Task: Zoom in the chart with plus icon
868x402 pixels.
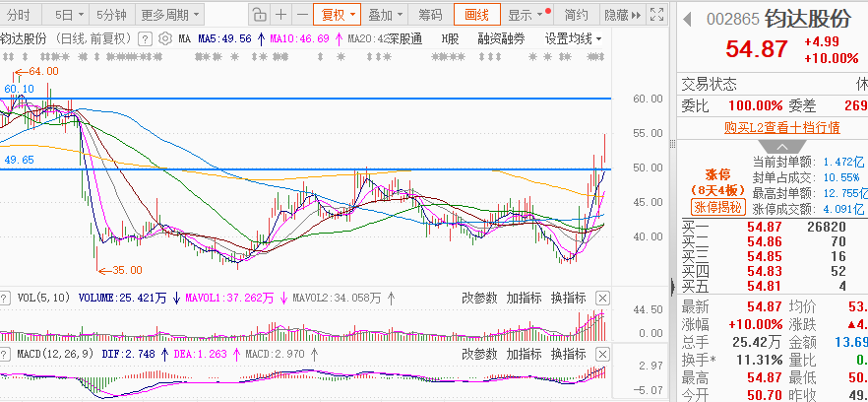Action: (281, 15)
